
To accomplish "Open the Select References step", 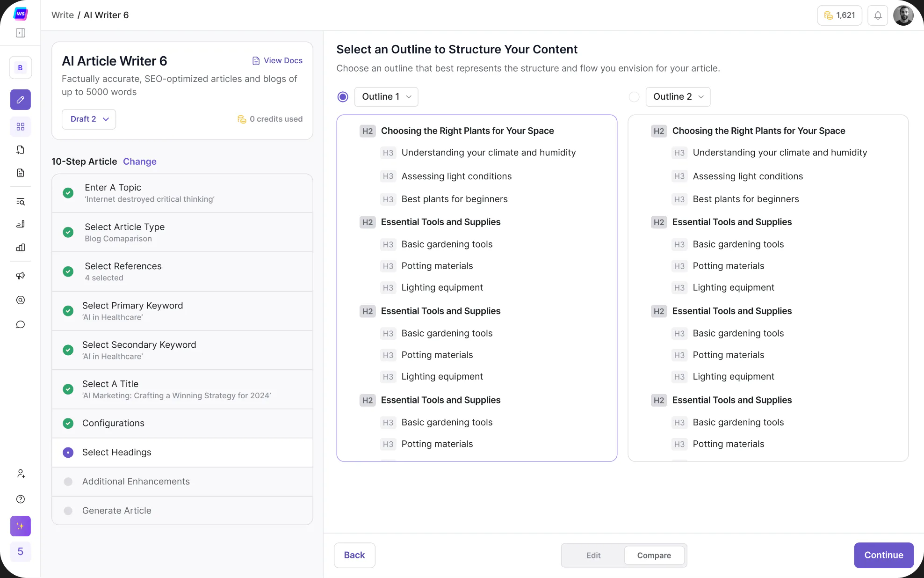I will click(182, 272).
